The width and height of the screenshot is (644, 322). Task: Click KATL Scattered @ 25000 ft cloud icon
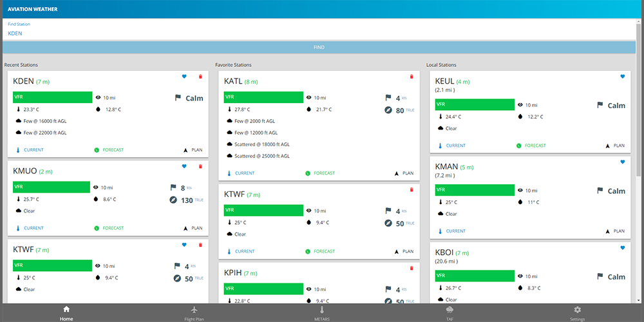tap(230, 156)
